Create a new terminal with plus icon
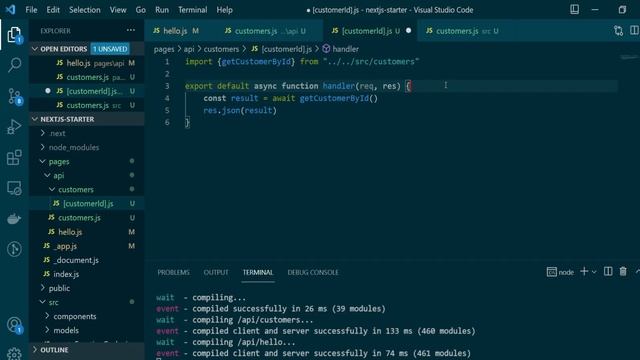640x360 pixels. 584,271
